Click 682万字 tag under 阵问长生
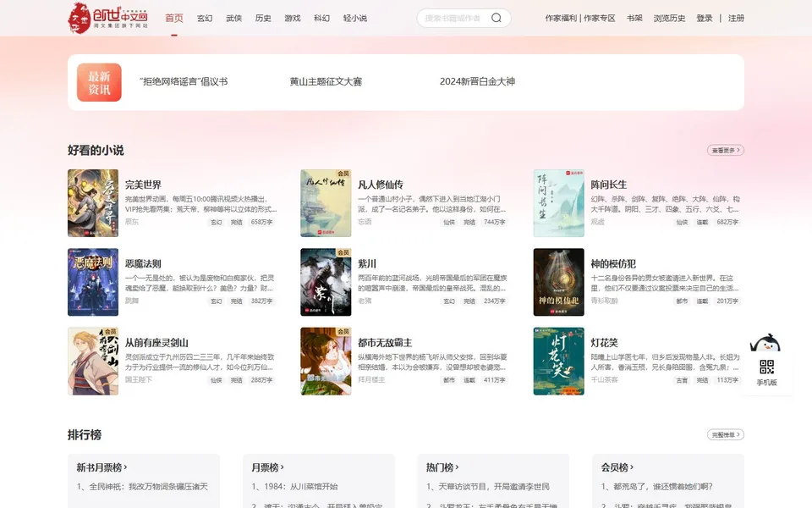 (x=727, y=222)
